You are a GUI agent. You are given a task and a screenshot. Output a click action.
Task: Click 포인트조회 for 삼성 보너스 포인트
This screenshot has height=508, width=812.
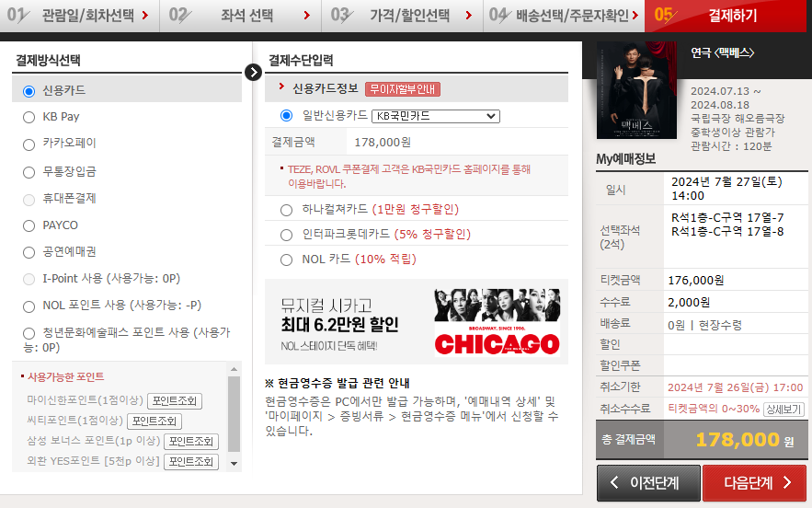point(191,441)
